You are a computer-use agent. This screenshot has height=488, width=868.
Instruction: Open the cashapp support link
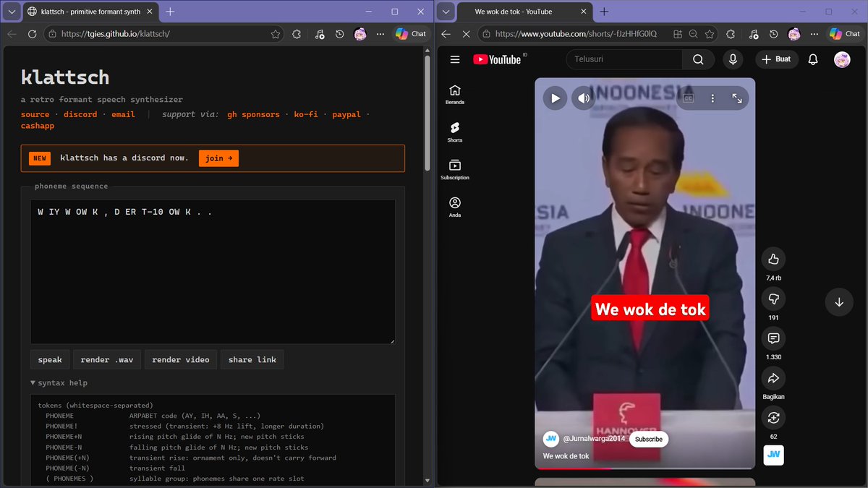click(38, 126)
